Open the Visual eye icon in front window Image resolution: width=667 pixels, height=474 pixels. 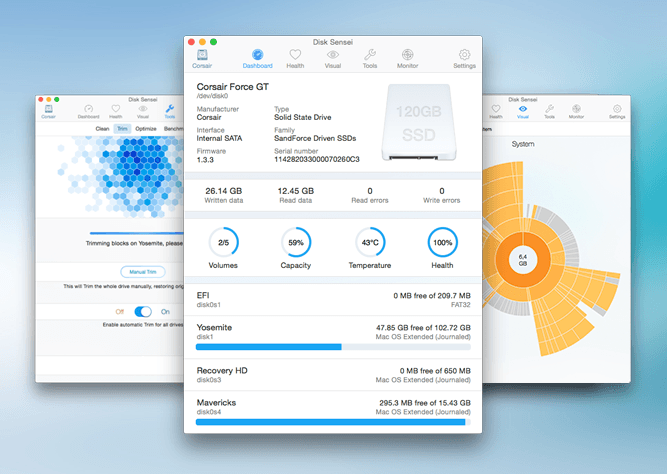[333, 54]
